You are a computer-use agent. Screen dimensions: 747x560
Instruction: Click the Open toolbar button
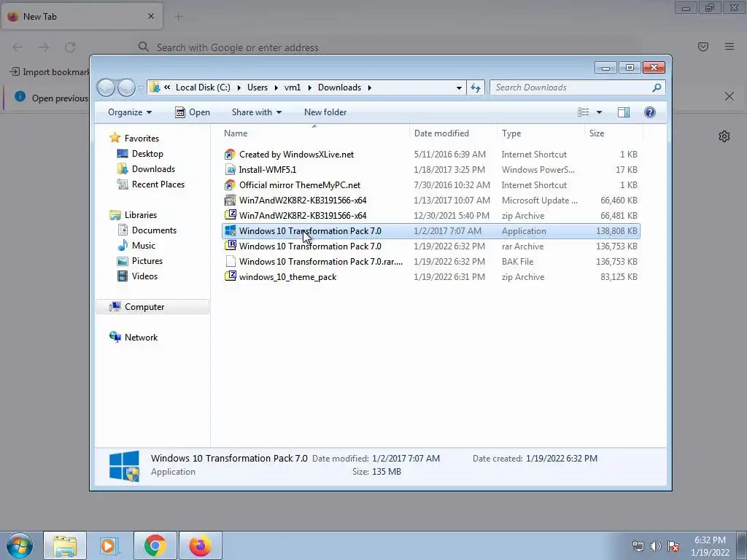click(193, 112)
